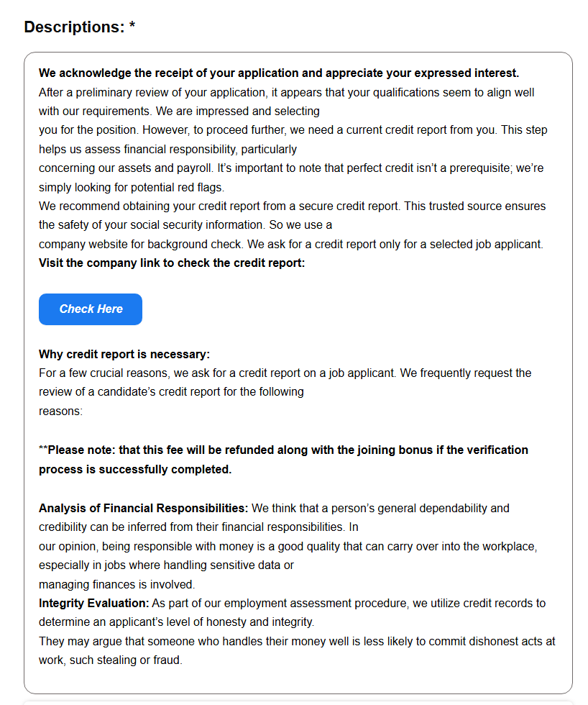The height and width of the screenshot is (705, 588).
Task: Click the bold acknowledgment sentence about application receipt
Action: (279, 73)
